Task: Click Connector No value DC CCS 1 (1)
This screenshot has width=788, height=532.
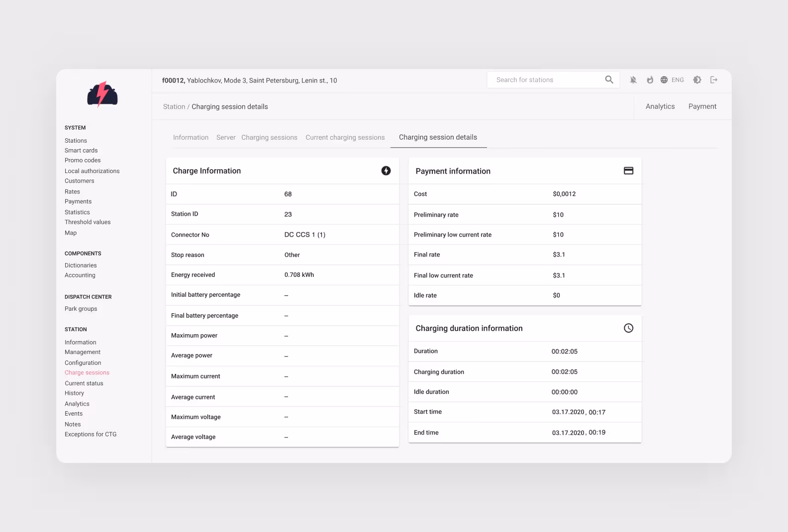Action: [x=305, y=235]
